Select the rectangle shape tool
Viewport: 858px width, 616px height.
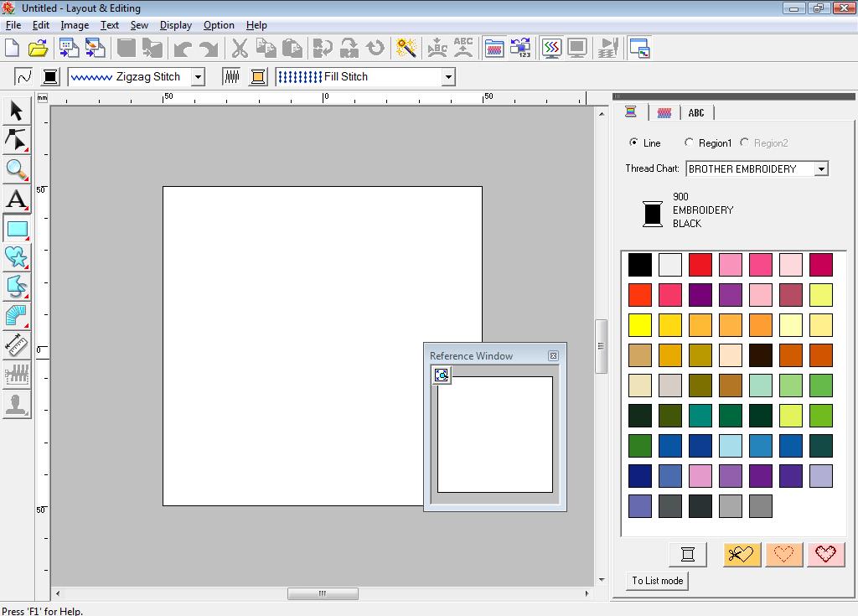(17, 228)
